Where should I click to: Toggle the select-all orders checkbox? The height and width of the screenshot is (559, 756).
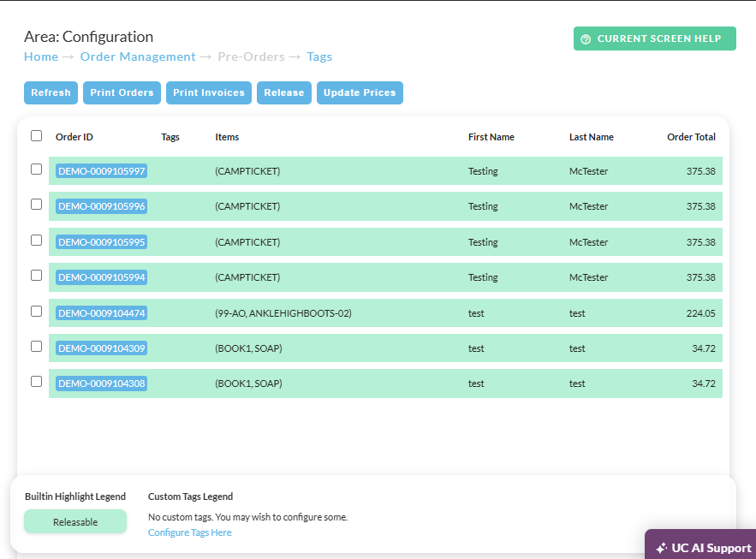click(x=36, y=136)
